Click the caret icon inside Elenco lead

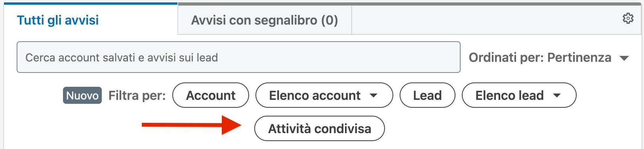[x=557, y=96]
